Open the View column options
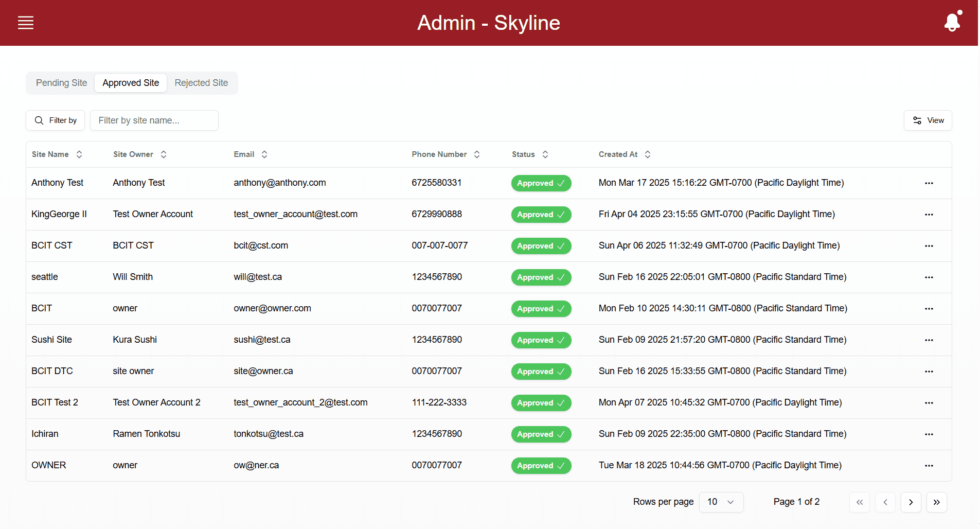 coord(928,120)
